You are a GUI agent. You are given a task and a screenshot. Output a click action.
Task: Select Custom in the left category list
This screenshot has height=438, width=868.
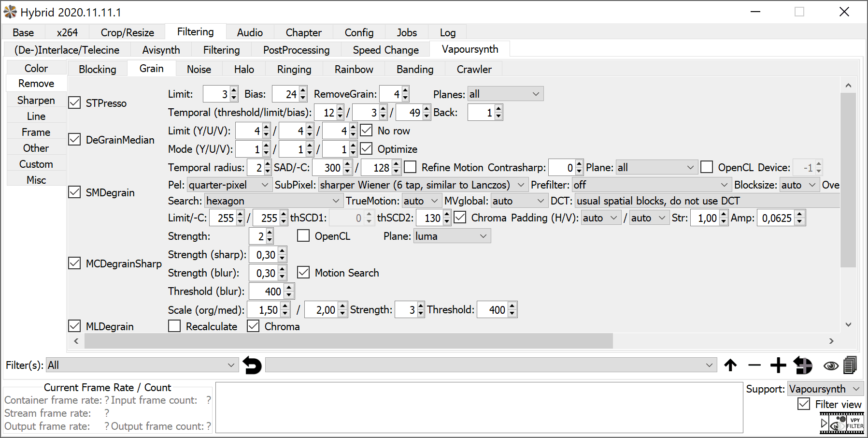pyautogui.click(x=36, y=164)
